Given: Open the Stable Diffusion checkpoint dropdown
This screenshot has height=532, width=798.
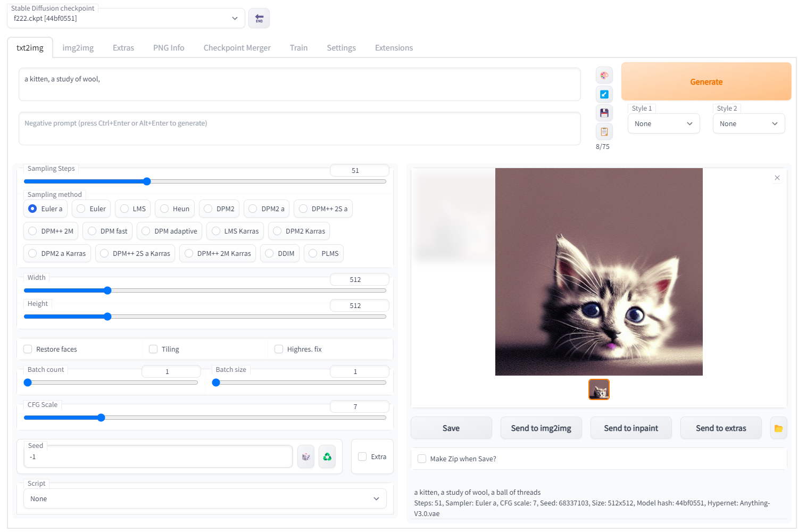Looking at the screenshot, I should [x=126, y=19].
